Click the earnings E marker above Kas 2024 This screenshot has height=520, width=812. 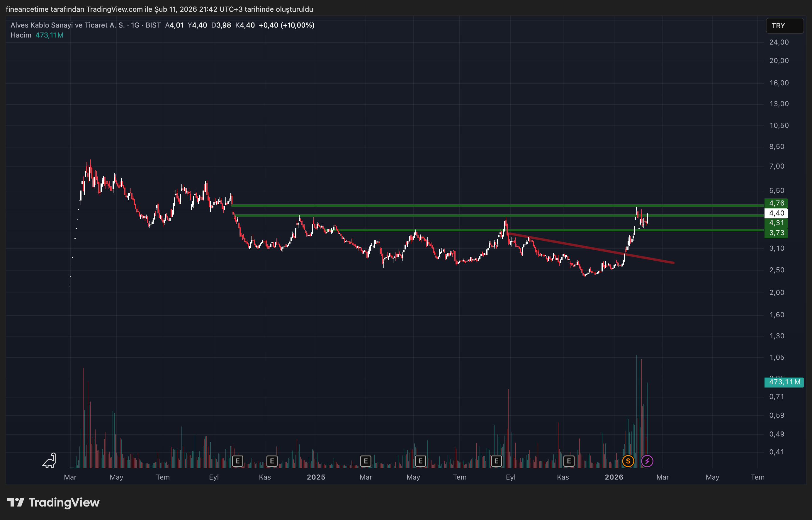pyautogui.click(x=272, y=461)
